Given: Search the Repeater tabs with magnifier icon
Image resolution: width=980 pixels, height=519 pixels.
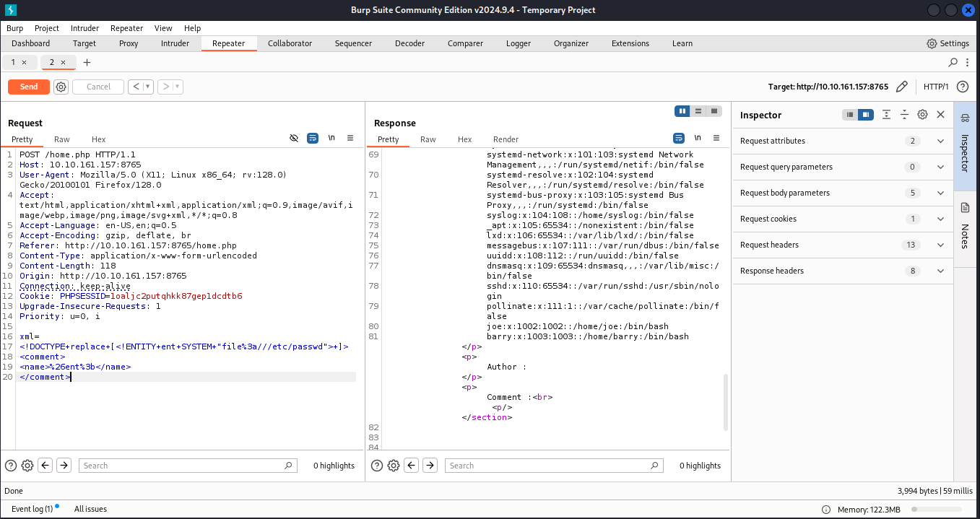Looking at the screenshot, I should pos(953,62).
